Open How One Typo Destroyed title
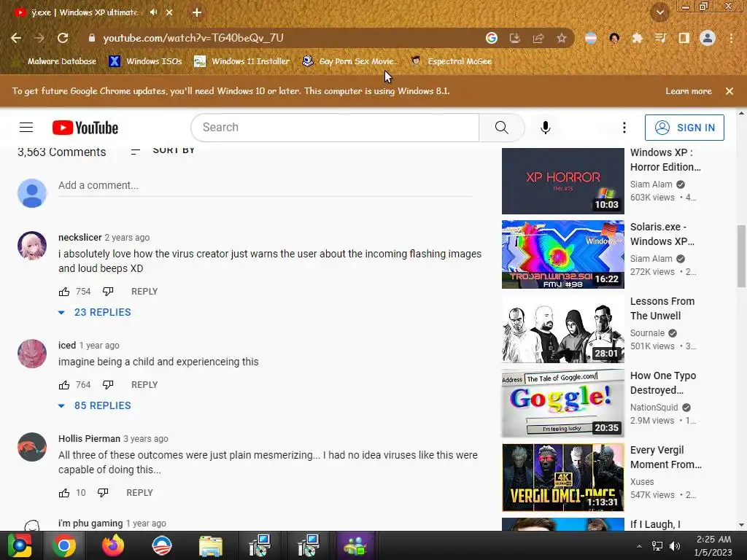This screenshot has width=747, height=560. [663, 383]
